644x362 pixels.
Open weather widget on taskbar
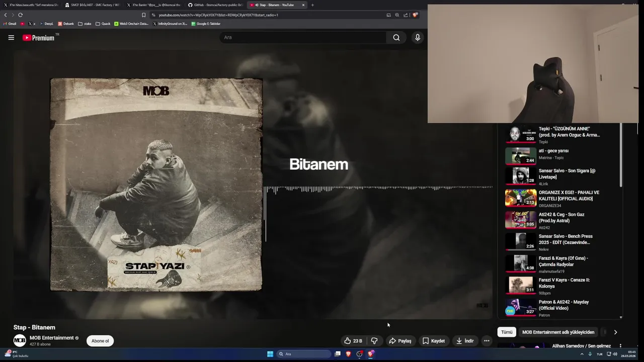pyautogui.click(x=16, y=354)
